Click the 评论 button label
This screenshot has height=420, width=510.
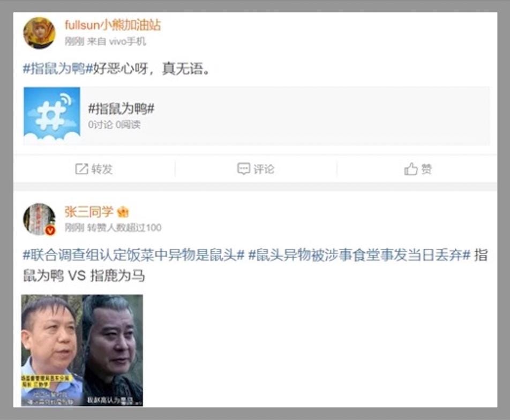click(x=264, y=169)
